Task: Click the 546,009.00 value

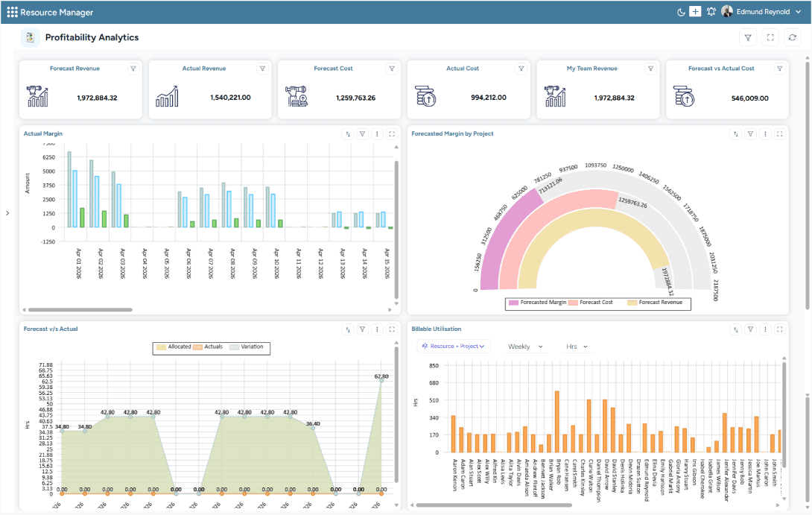Action: 750,98
